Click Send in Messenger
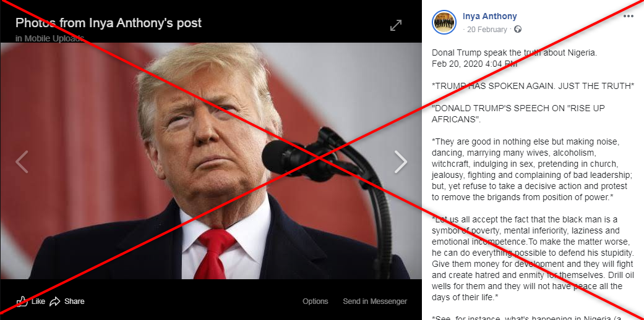The width and height of the screenshot is (644, 320). click(x=375, y=301)
